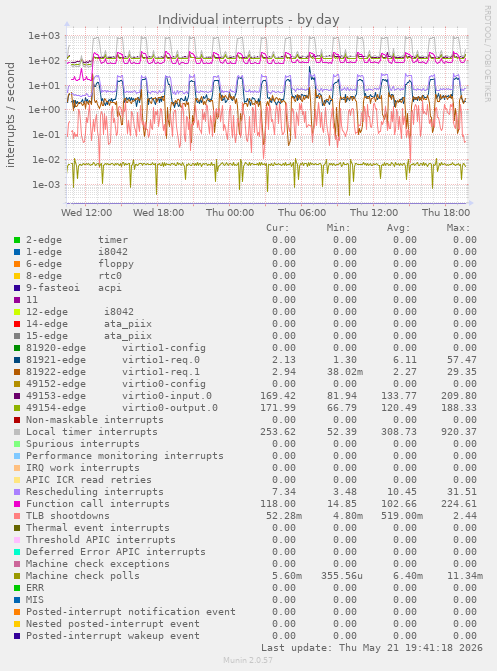Image resolution: width=497 pixels, height=671 pixels.
Task: Click the Individual interrupts - by day title
Action: pyautogui.click(x=249, y=20)
